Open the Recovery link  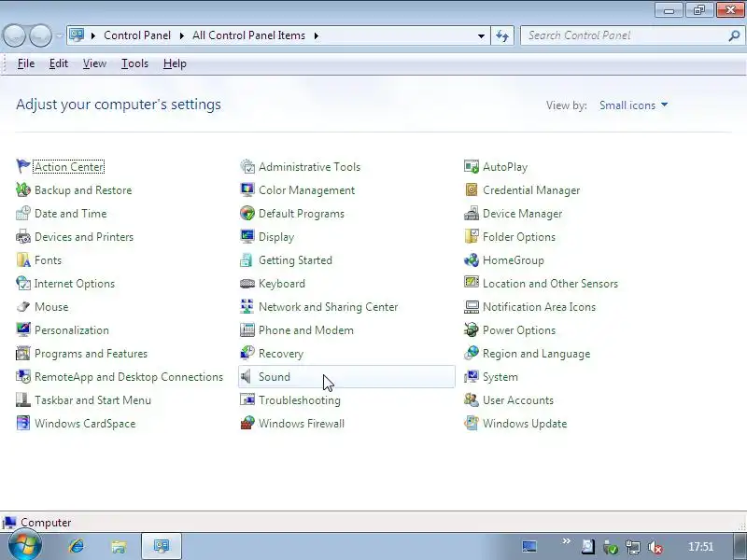point(281,354)
